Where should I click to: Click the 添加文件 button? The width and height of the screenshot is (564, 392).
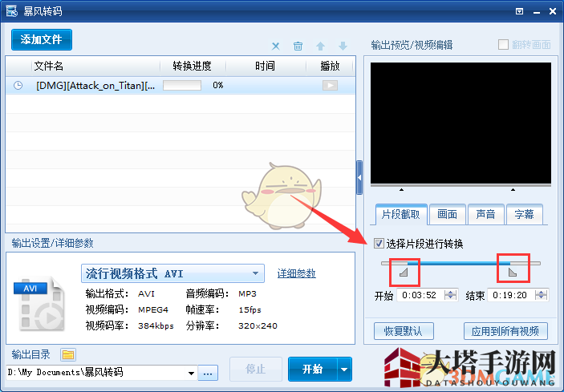pyautogui.click(x=42, y=39)
